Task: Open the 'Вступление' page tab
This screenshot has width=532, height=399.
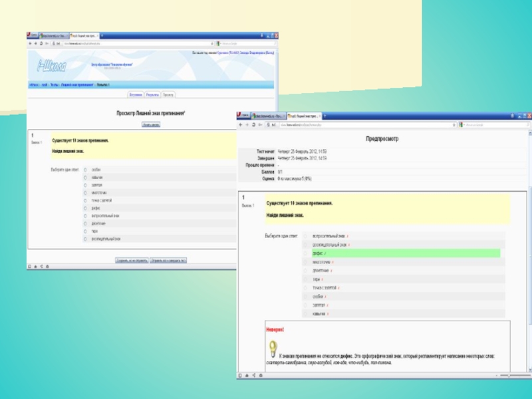Action: pyautogui.click(x=136, y=94)
